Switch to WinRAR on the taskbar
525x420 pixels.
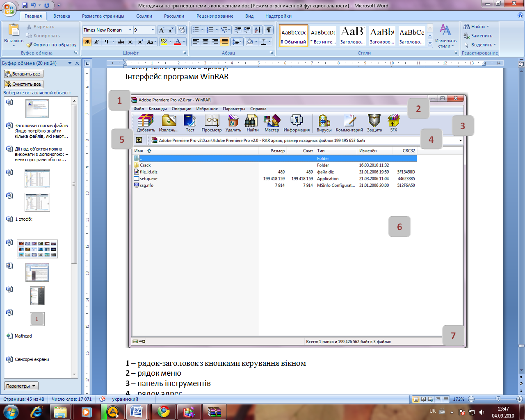(x=215, y=411)
